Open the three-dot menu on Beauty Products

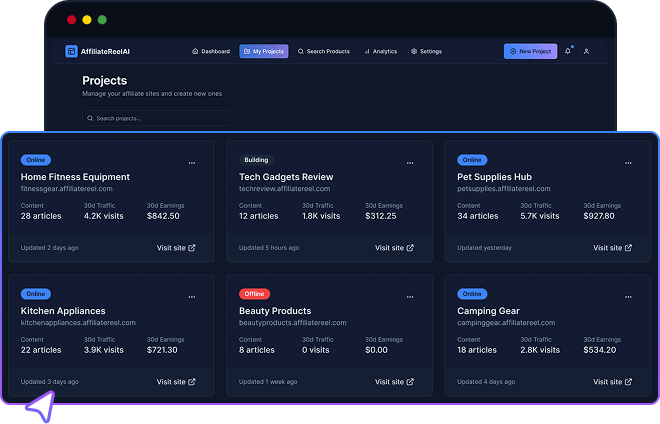pyautogui.click(x=410, y=296)
